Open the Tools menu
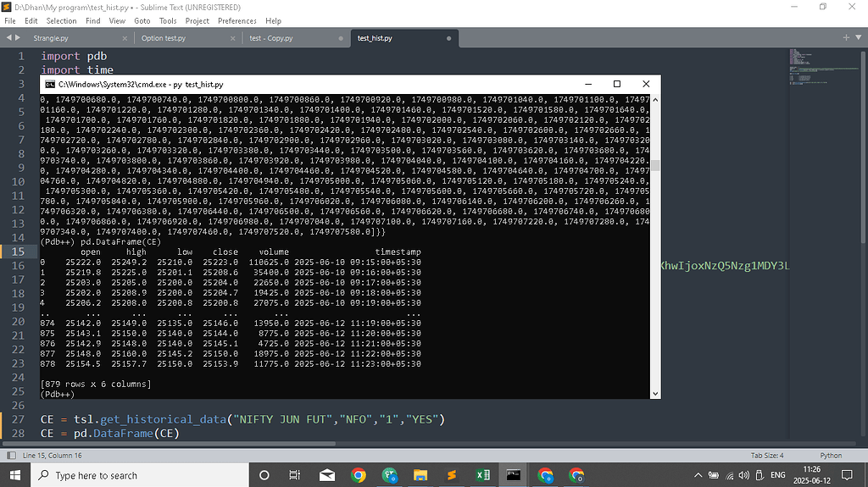 coord(168,20)
